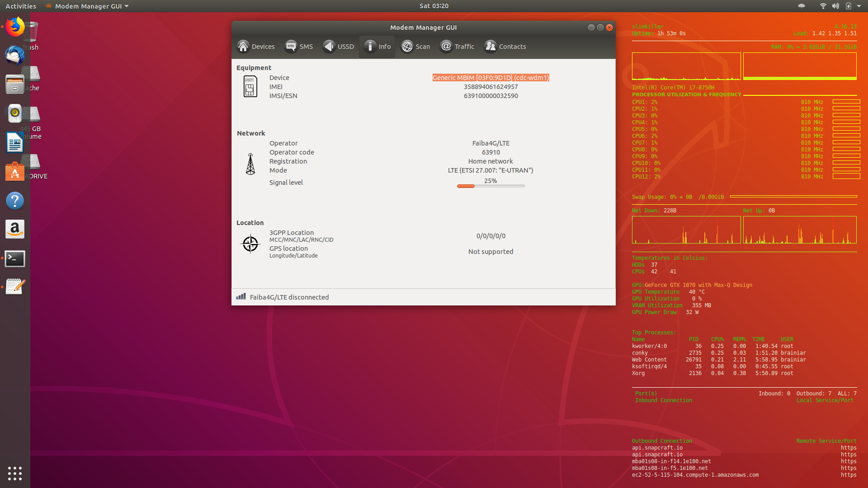Open the Scan tab
868x488 pixels.
415,46
